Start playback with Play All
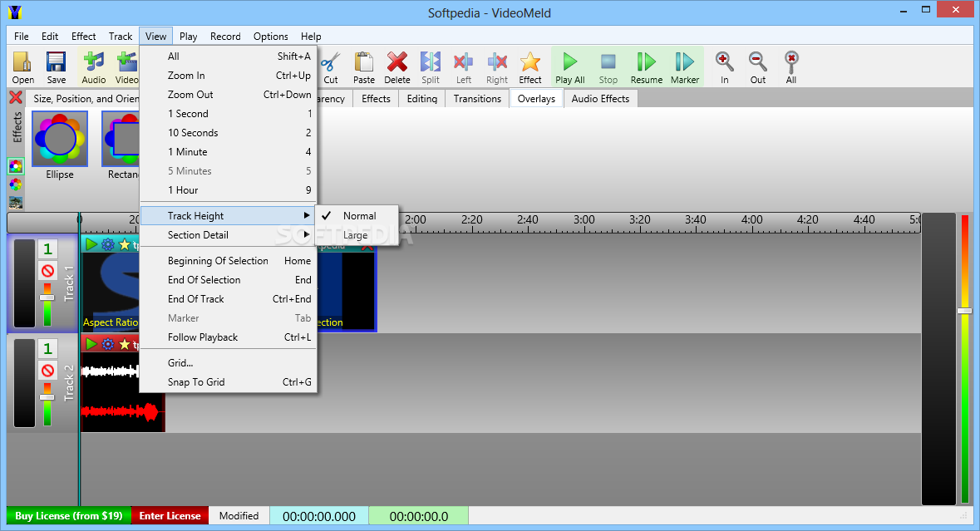 570,67
